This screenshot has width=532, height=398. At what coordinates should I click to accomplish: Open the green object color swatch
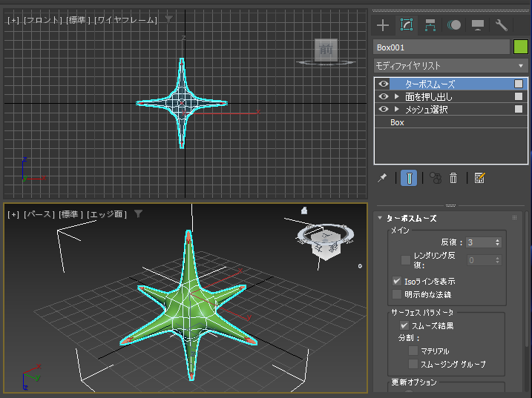click(520, 47)
